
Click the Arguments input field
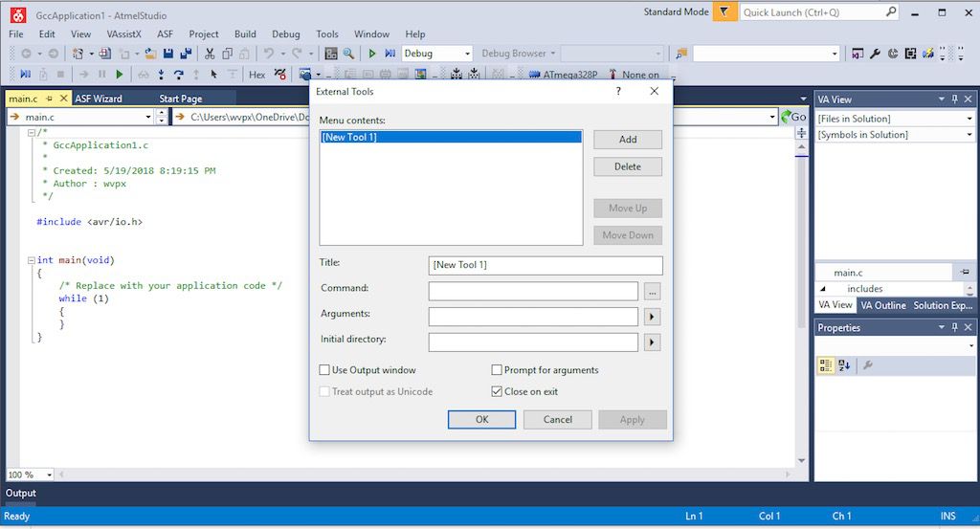tap(533, 317)
